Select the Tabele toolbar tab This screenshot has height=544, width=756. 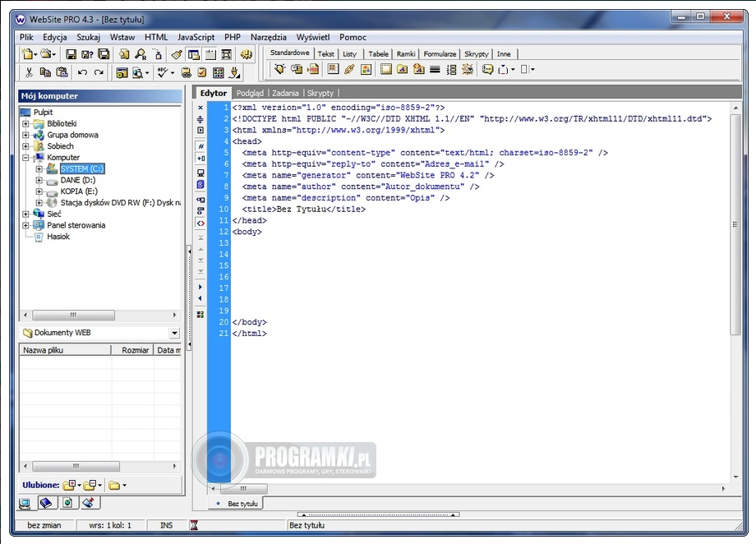pos(379,54)
